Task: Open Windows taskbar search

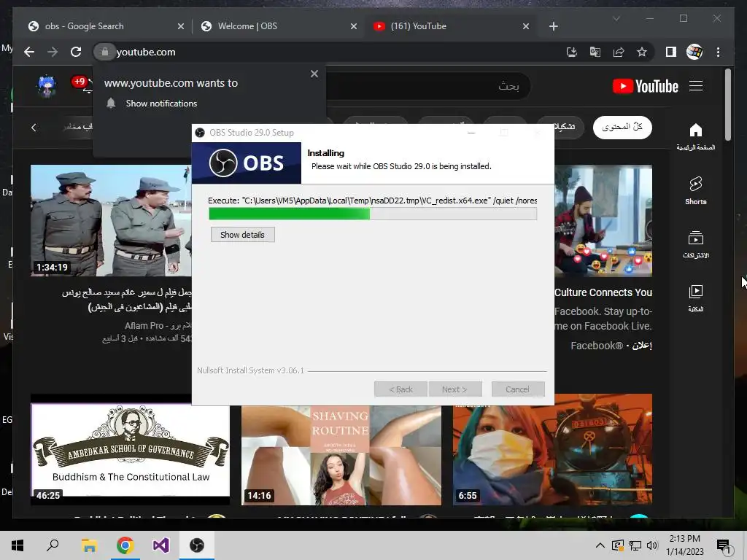Action: point(53,545)
